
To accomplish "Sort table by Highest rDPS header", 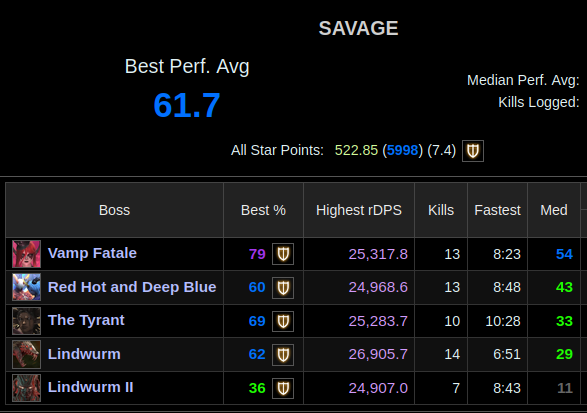I will point(359,210).
